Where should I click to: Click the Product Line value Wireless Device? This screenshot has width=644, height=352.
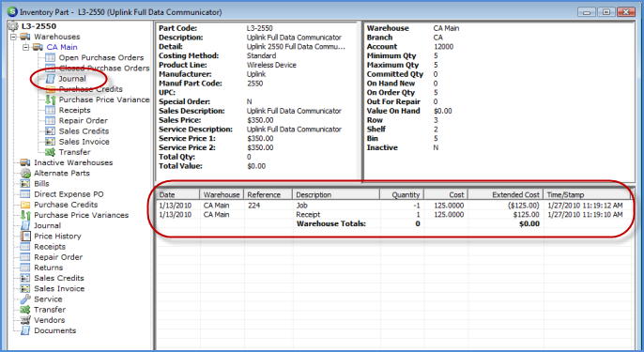click(x=271, y=65)
